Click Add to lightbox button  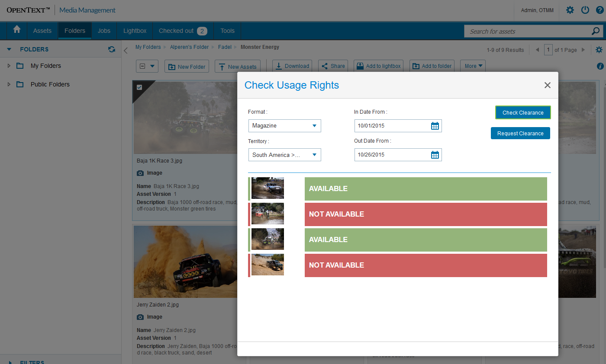click(379, 66)
